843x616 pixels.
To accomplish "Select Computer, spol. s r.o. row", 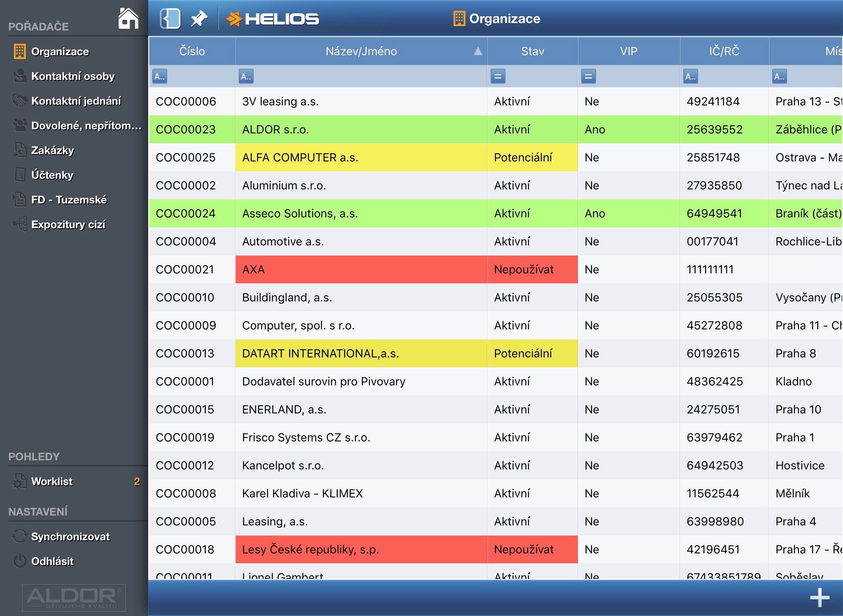I will click(496, 325).
